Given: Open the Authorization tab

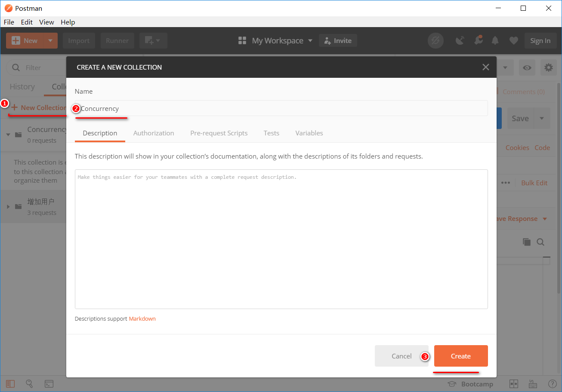Looking at the screenshot, I should coord(154,133).
